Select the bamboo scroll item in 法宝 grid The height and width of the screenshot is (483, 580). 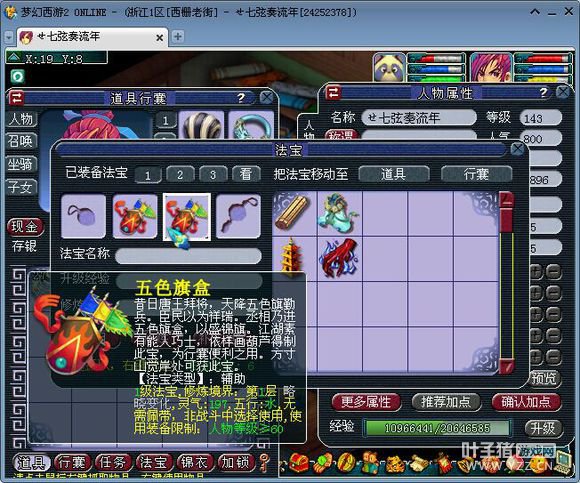(x=294, y=213)
